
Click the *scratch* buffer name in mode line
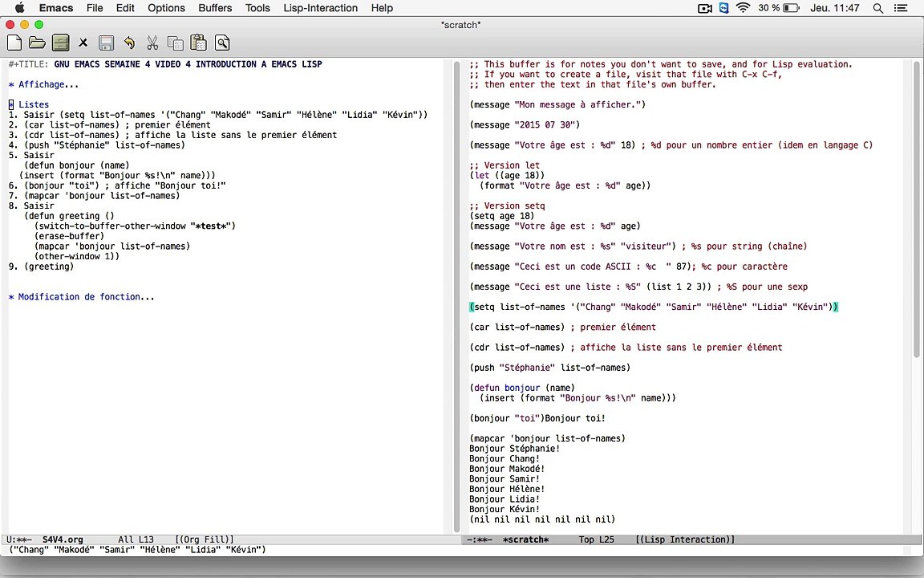(525, 539)
